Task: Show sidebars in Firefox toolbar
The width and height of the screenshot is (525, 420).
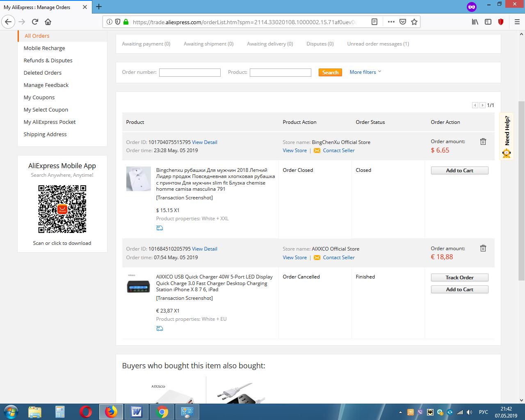Action: [x=488, y=22]
